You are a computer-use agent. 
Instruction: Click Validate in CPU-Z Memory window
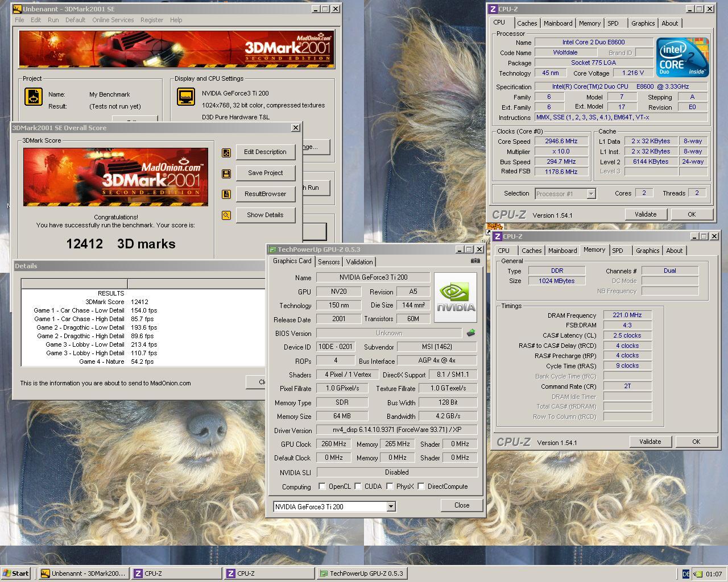click(650, 442)
